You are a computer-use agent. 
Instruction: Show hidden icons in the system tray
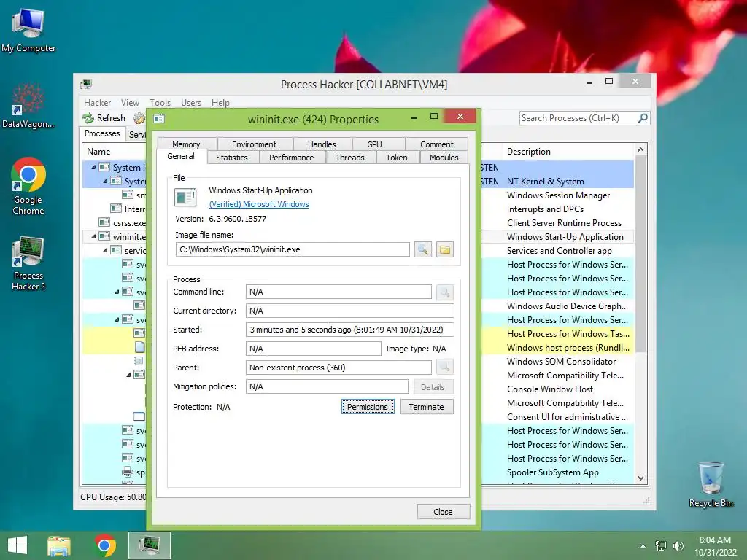click(643, 546)
